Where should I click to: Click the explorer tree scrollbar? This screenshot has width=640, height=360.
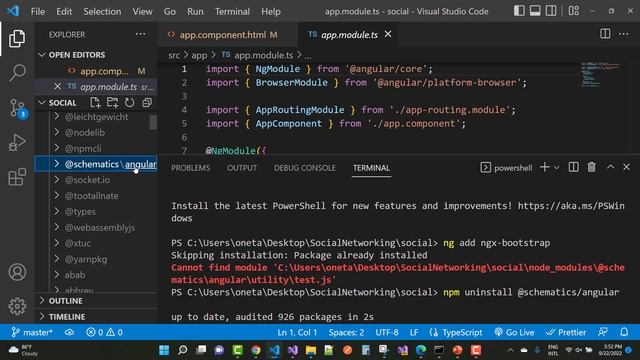pos(153,122)
